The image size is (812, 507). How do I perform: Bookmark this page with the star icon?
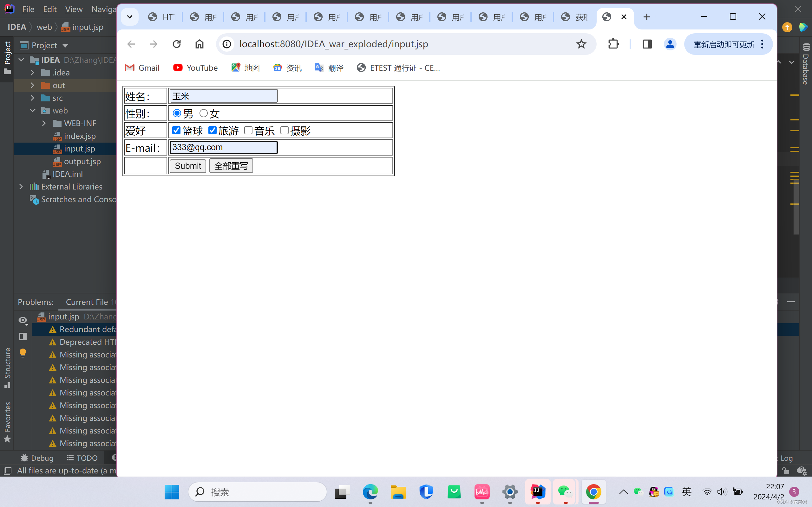581,44
